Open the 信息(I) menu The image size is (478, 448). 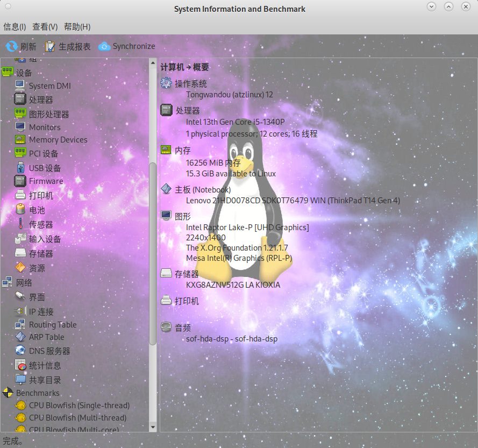click(x=15, y=27)
